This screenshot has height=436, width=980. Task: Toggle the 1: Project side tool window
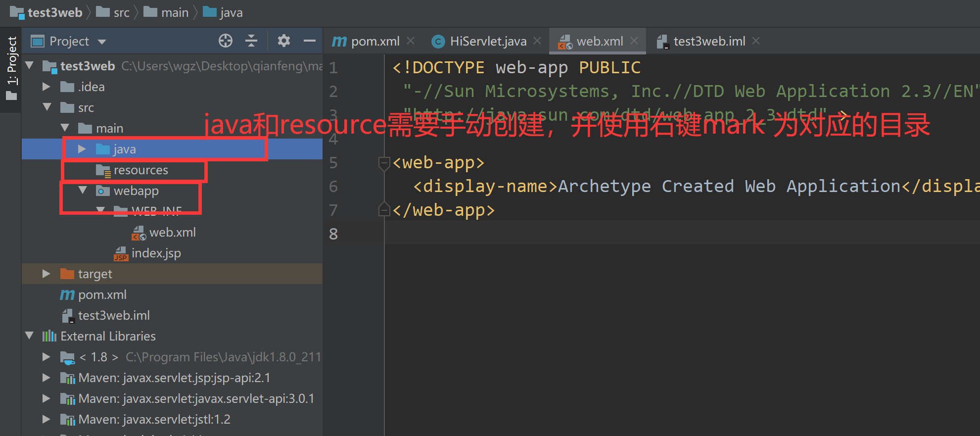pos(11,69)
